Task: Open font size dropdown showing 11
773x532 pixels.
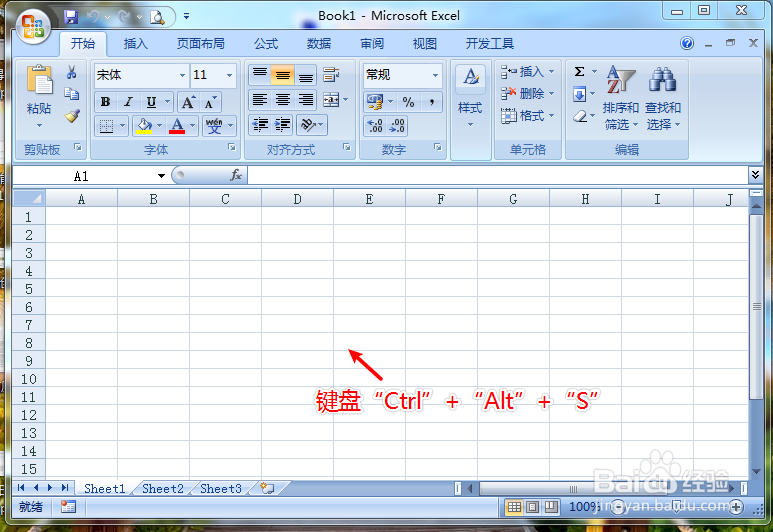Action: (x=229, y=75)
